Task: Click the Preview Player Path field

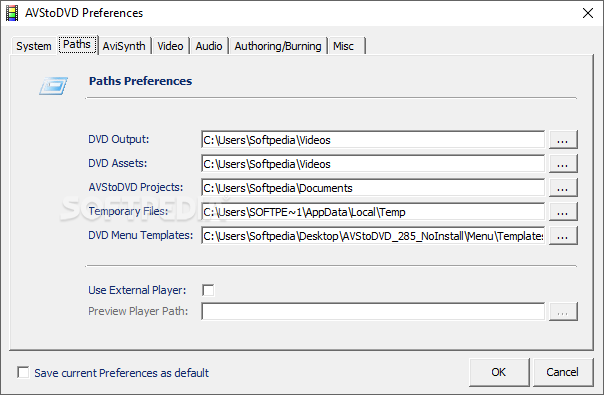Action: point(373,311)
